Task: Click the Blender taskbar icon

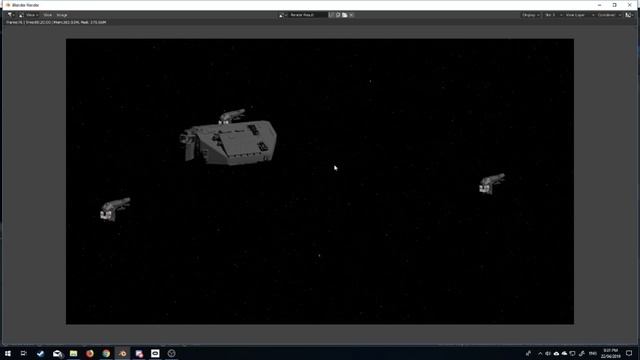Action: click(122, 353)
